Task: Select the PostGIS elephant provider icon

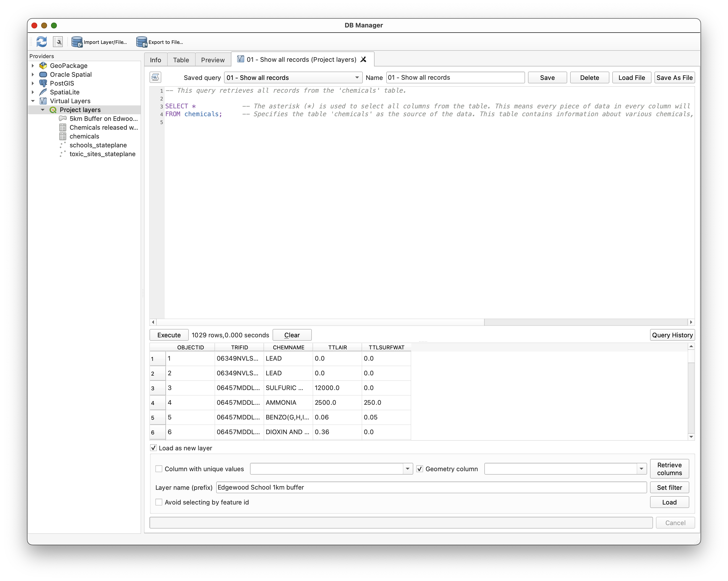Action: coord(43,83)
